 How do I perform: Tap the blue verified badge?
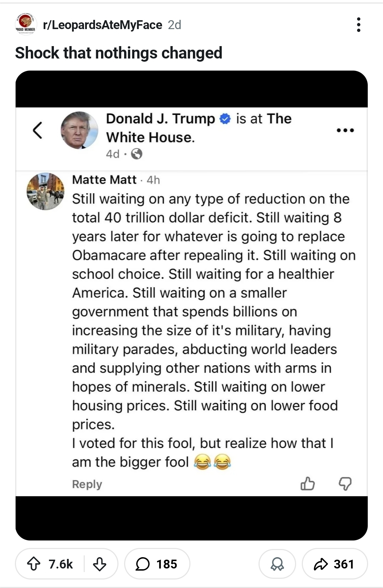(x=225, y=119)
